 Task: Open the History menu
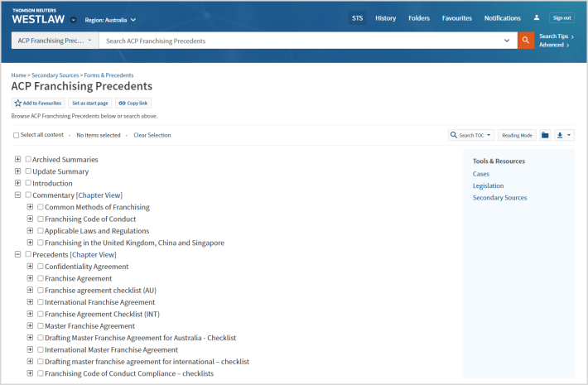(385, 18)
